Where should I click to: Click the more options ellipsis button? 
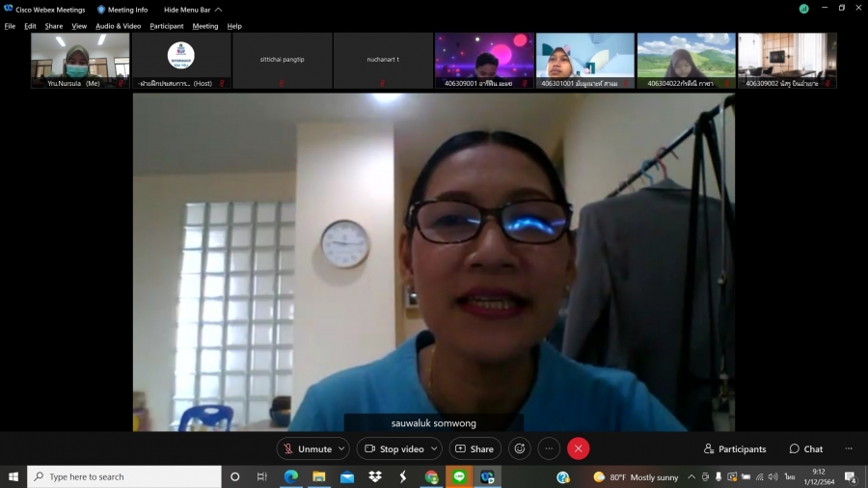549,448
